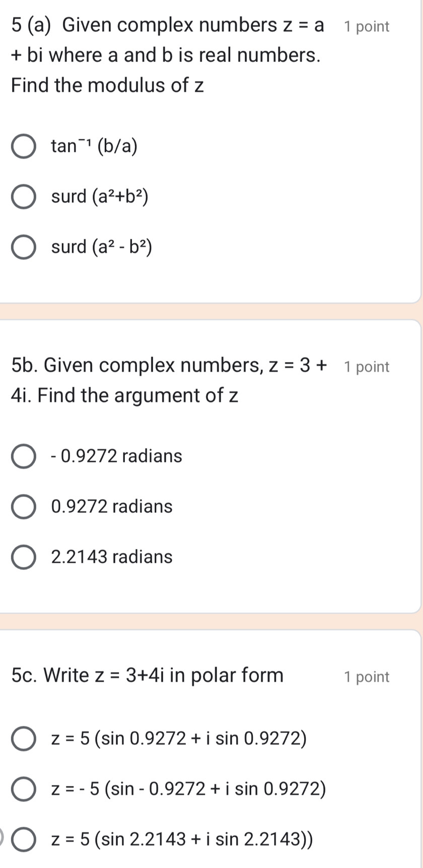Screen dimensions: 423x868
Task: Select the tan⁻¹ (b/a) radio button
Action: 23,147
